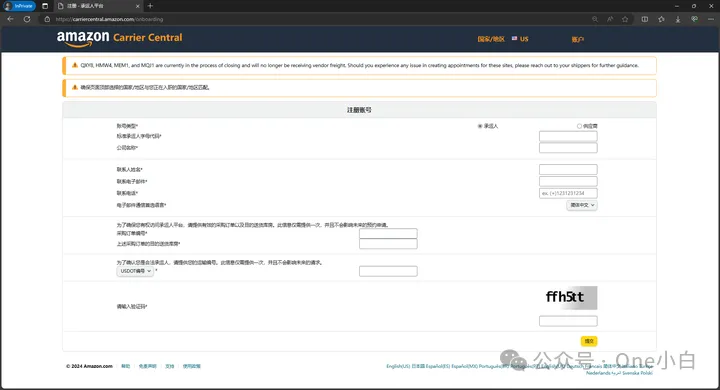
Task: Open the third footer link, for support
Action: [169, 366]
